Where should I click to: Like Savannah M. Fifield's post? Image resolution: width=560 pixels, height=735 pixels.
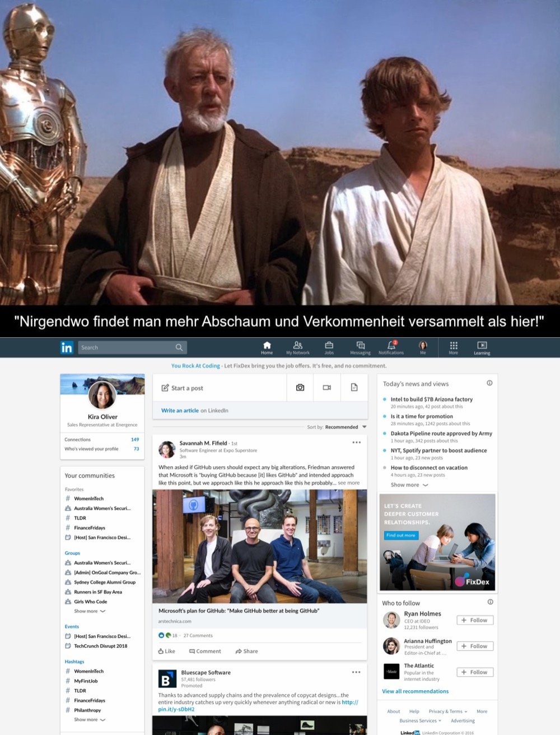click(167, 652)
